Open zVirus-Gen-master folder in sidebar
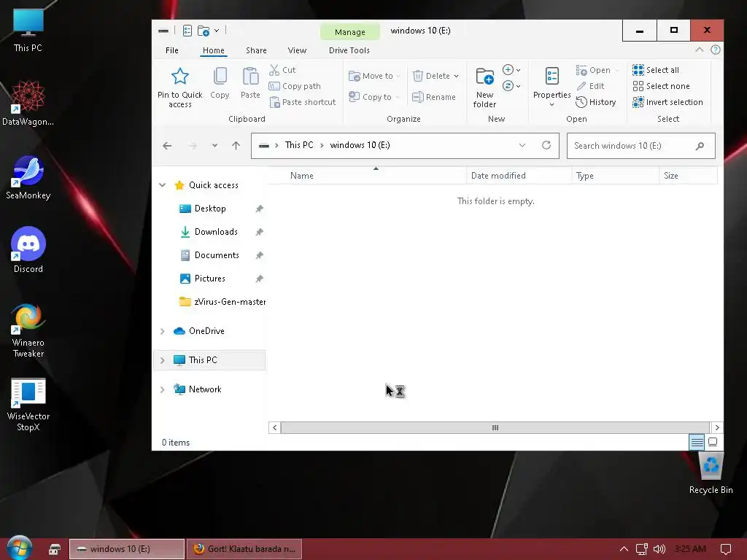 click(222, 302)
